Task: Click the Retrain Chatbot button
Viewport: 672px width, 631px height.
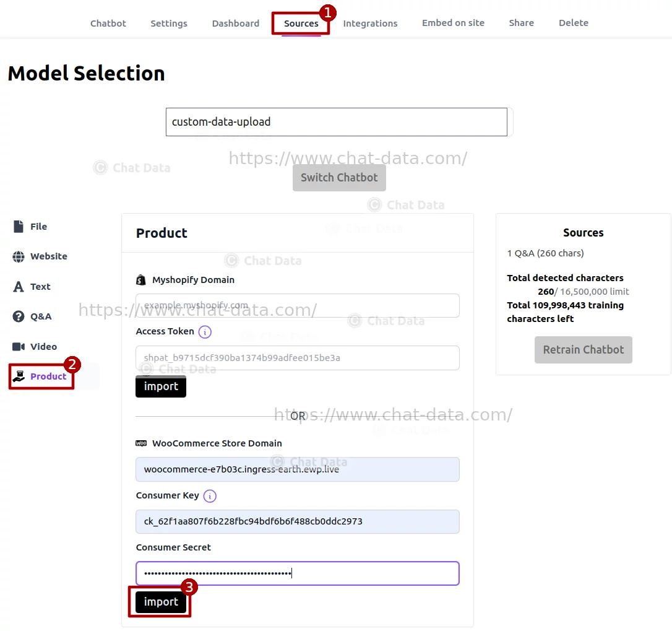Action: (584, 350)
